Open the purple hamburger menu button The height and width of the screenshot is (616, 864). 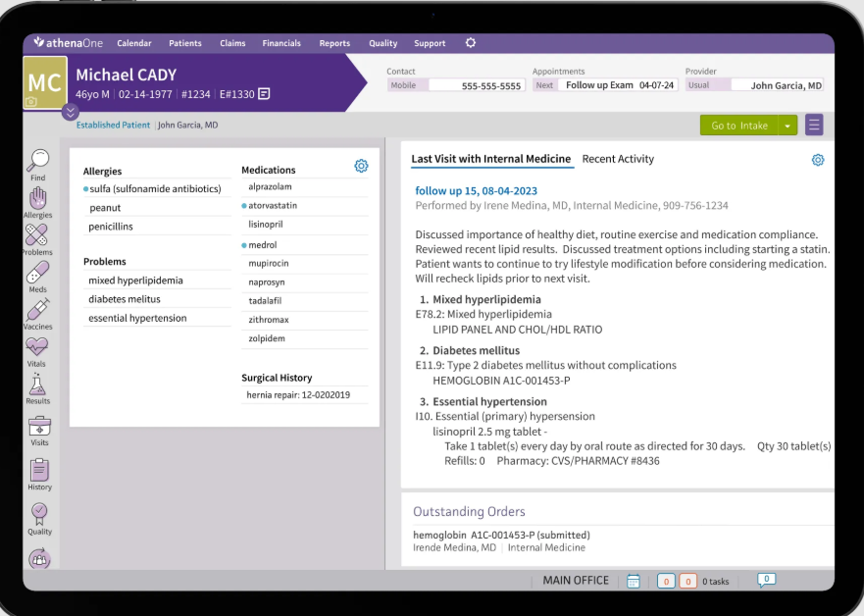[814, 126]
